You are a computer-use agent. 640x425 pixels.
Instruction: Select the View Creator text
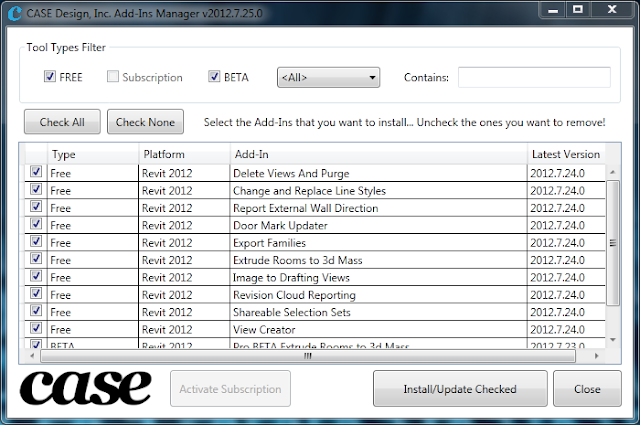[x=264, y=330]
